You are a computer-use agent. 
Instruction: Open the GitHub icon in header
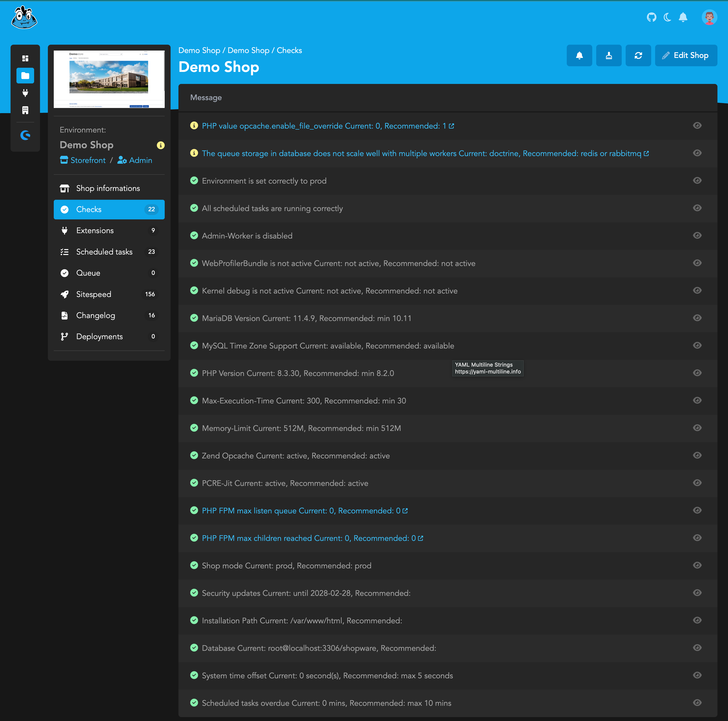pyautogui.click(x=651, y=17)
